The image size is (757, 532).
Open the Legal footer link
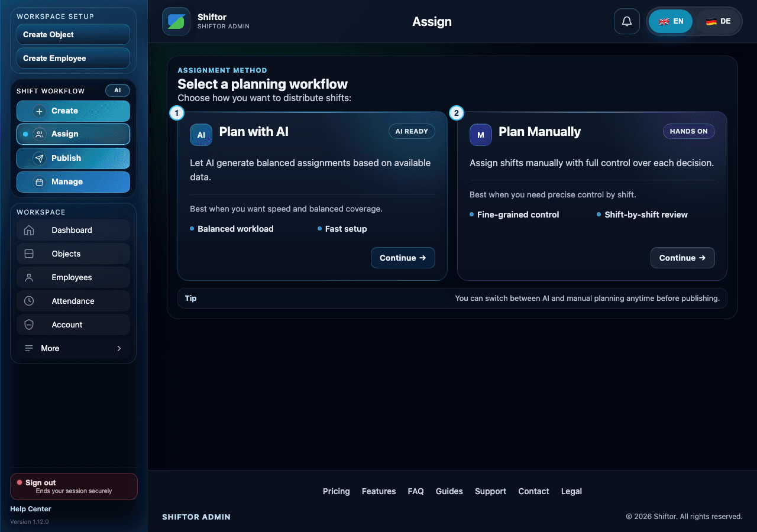pyautogui.click(x=572, y=491)
